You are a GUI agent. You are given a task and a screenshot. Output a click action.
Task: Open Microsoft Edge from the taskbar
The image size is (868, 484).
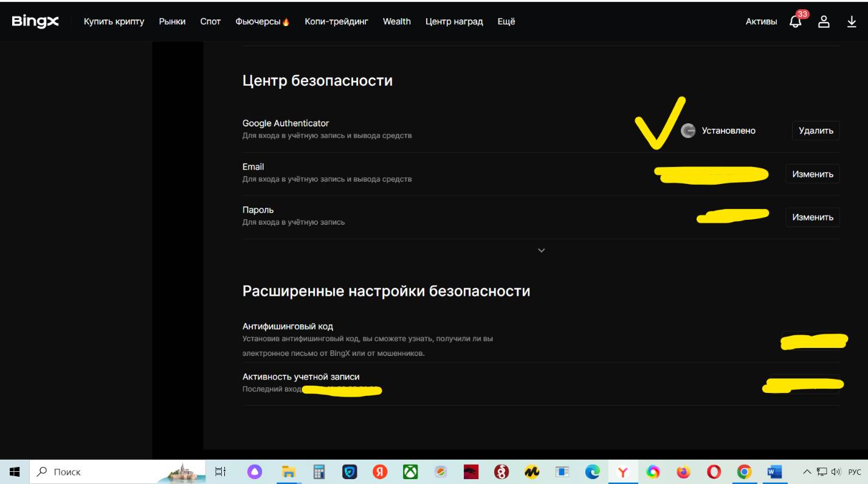point(591,472)
